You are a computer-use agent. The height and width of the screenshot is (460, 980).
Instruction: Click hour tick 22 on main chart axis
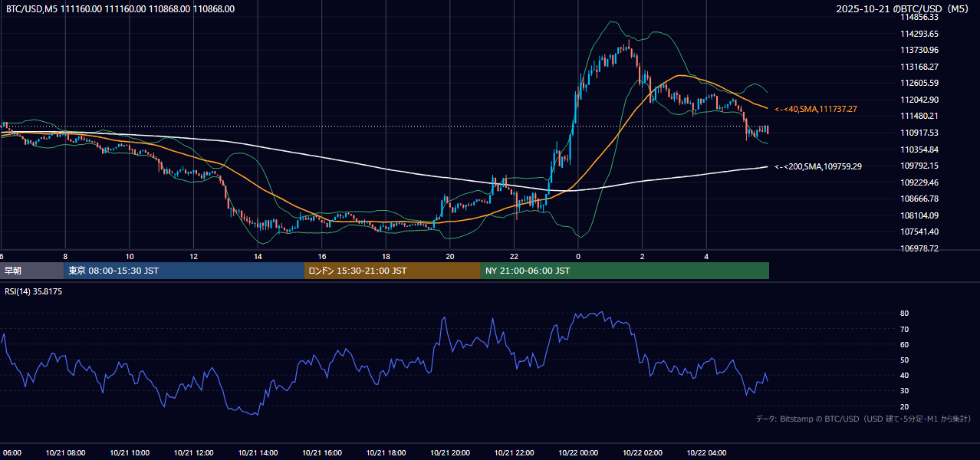514,256
